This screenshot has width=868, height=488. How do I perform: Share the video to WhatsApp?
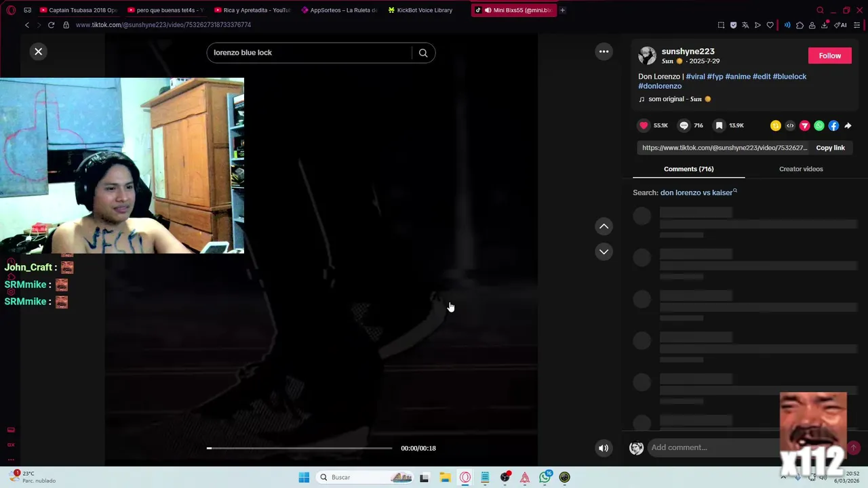click(x=819, y=125)
